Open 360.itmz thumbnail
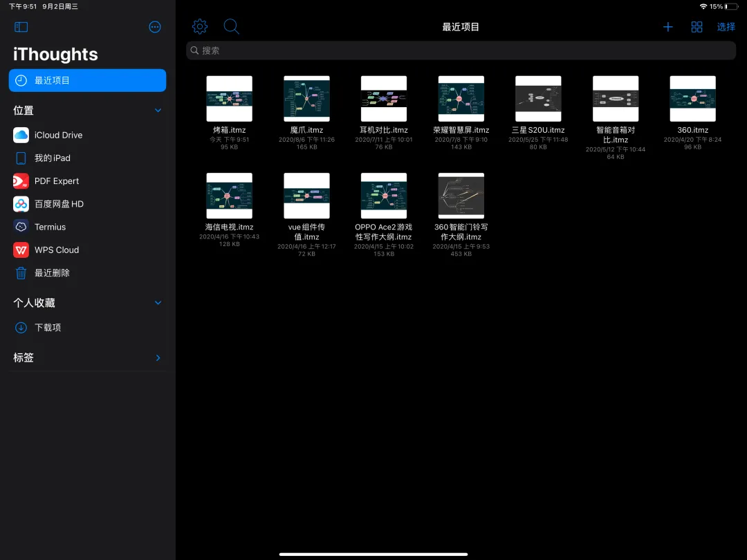 coord(692,99)
